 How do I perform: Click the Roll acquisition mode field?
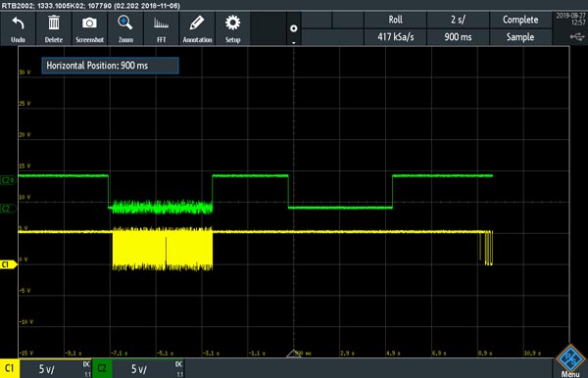click(x=395, y=20)
